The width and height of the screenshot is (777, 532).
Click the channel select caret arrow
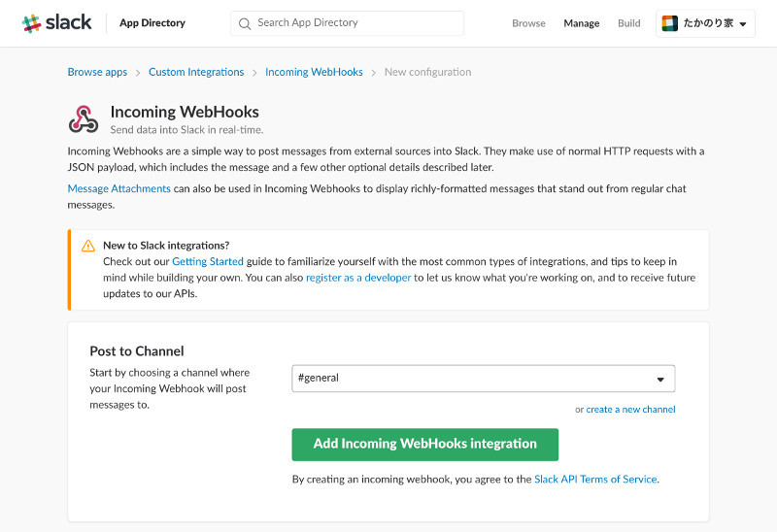660,380
